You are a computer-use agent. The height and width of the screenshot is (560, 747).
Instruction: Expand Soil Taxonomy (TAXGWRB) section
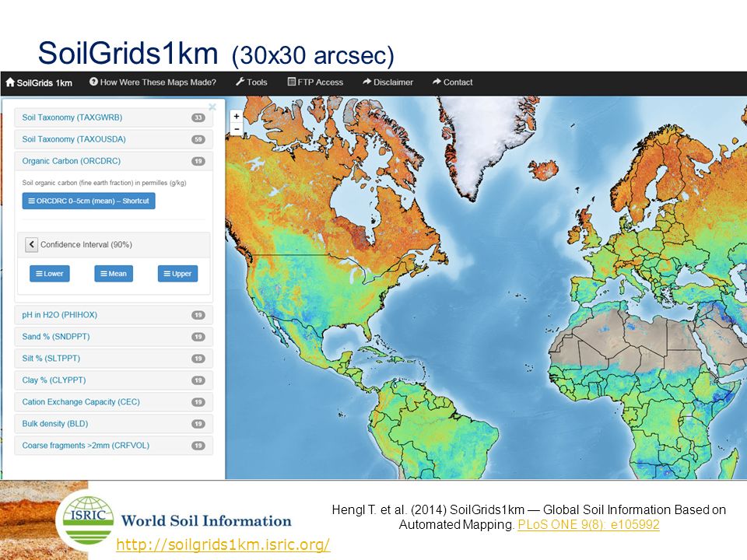(114, 117)
